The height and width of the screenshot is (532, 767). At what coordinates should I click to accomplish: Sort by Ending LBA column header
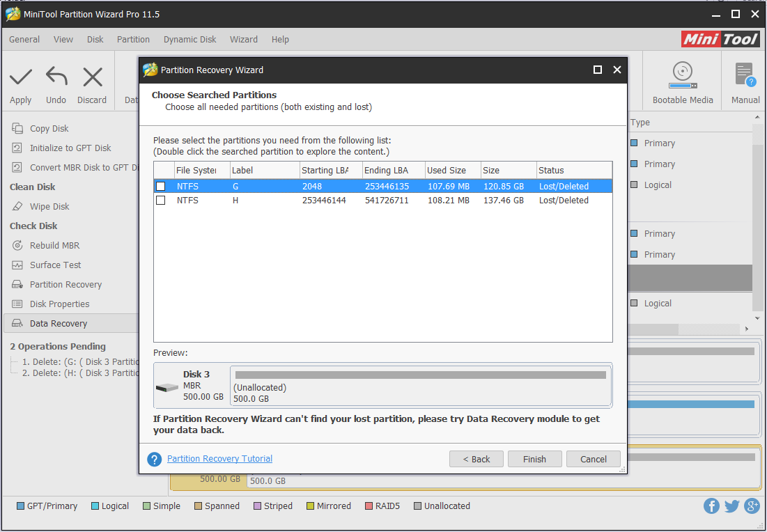394,170
